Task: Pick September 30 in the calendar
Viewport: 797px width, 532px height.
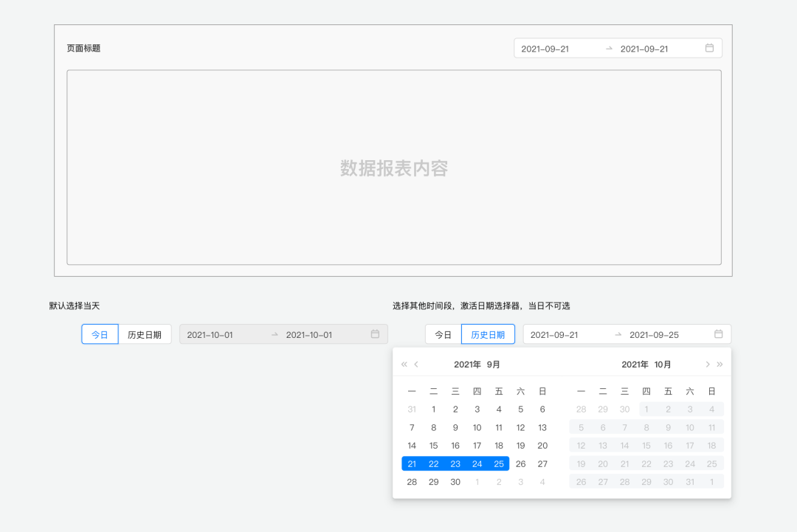Action: (x=455, y=482)
